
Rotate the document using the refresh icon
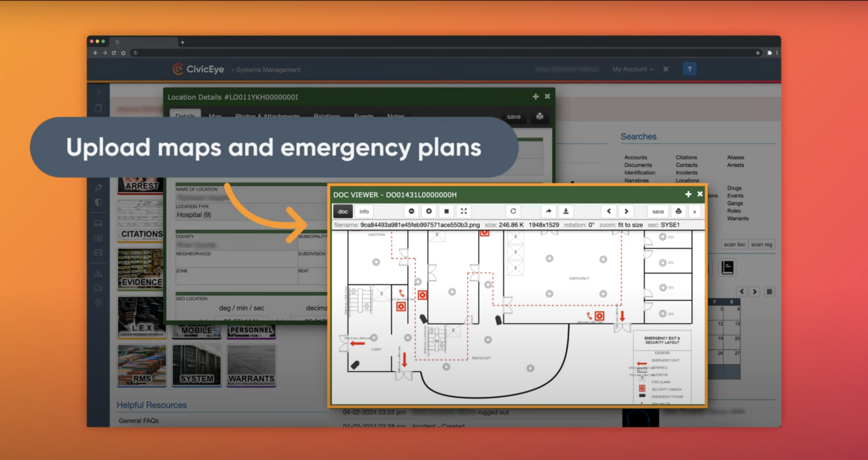click(x=513, y=211)
